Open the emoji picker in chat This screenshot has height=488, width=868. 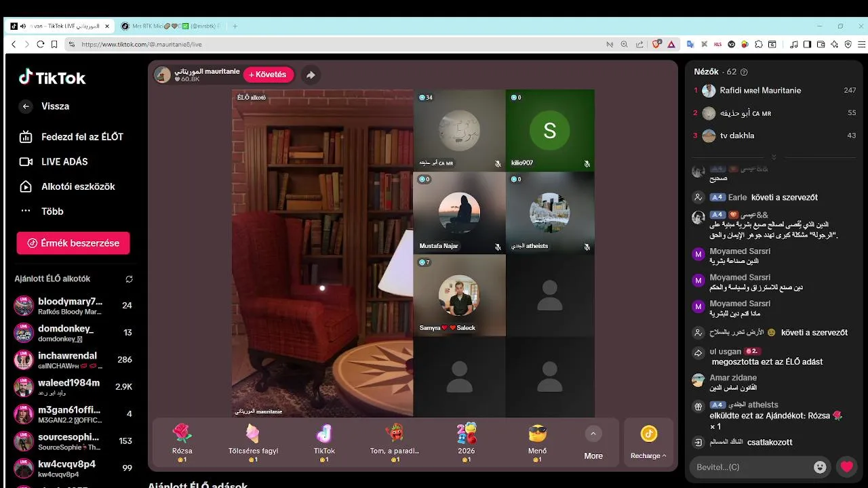821,467
